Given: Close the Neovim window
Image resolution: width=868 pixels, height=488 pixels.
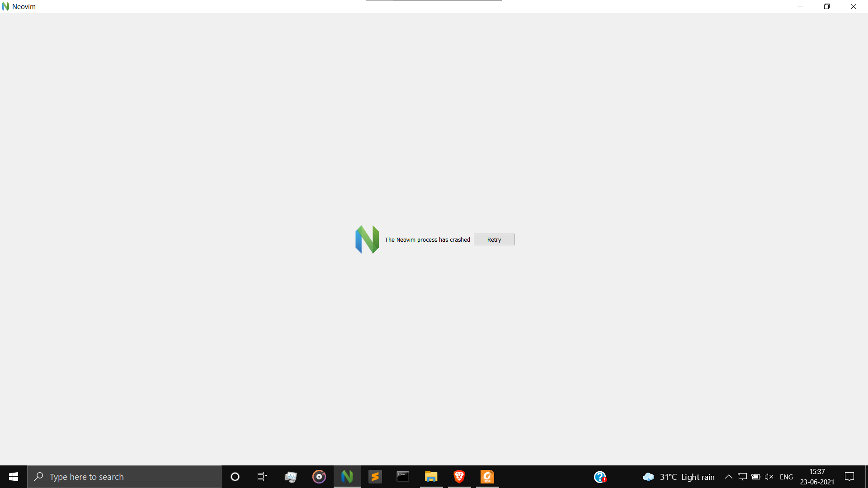Looking at the screenshot, I should tap(854, 6).
